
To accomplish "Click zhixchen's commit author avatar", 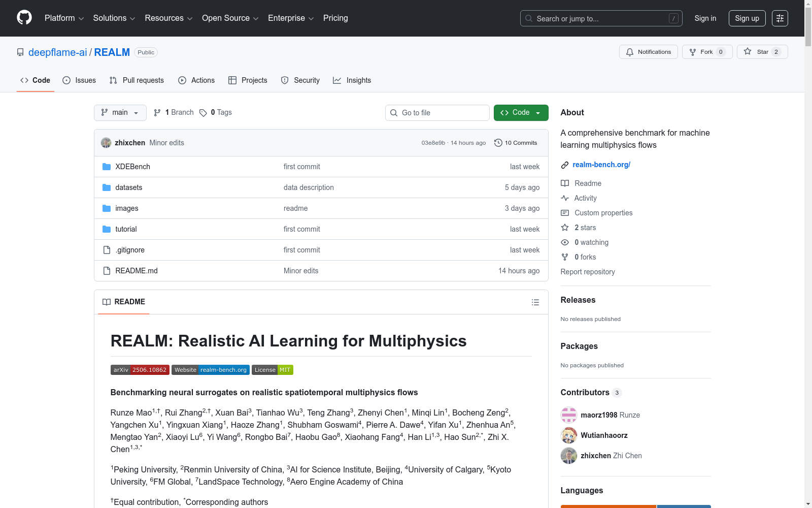I will click(x=106, y=143).
